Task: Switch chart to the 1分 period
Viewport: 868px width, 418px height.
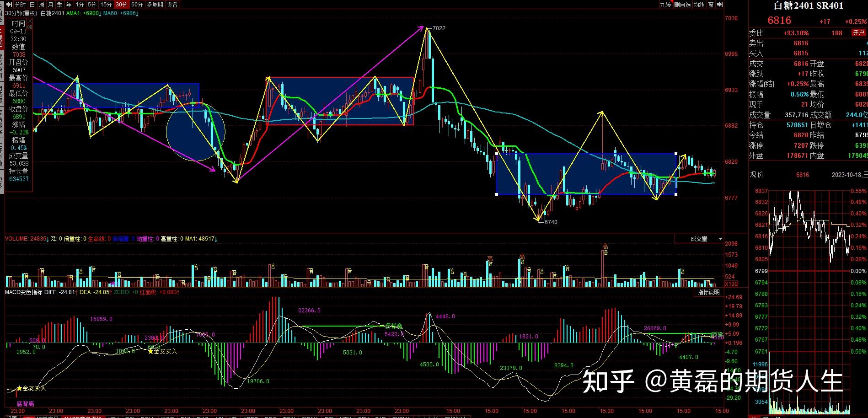Action: [80, 5]
